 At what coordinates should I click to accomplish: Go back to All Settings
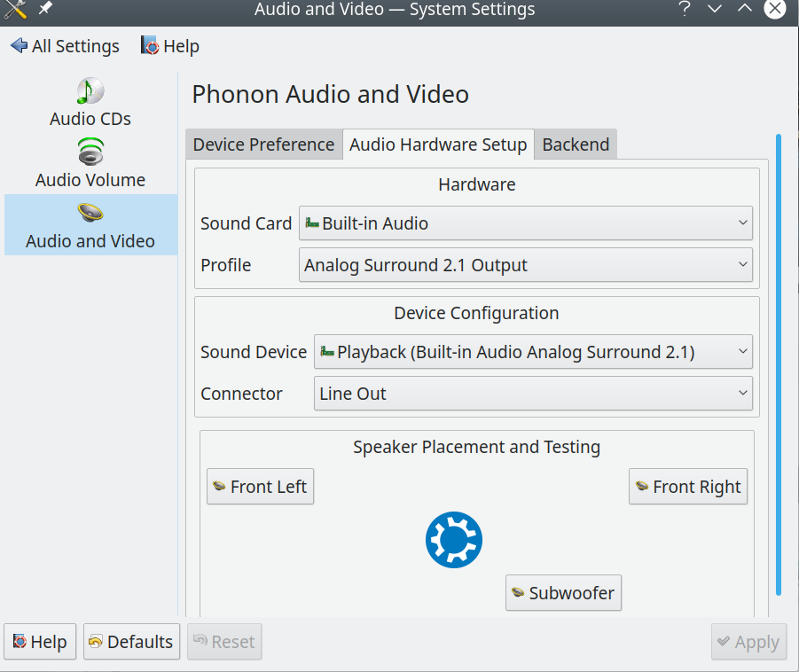click(x=65, y=46)
